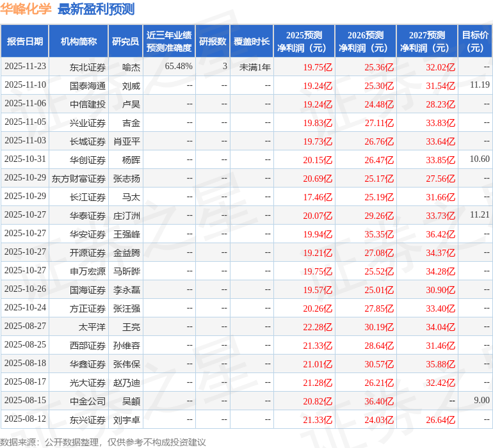Select the 研究员 column header
This screenshot has height=448, width=493.
tap(125, 42)
